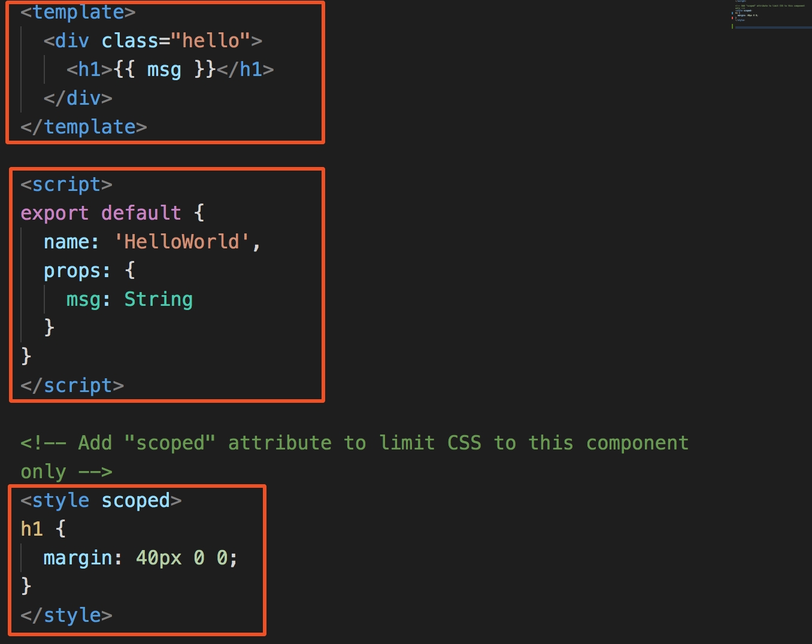
Task: Click the green scoped CSS comment line
Action: point(355,443)
